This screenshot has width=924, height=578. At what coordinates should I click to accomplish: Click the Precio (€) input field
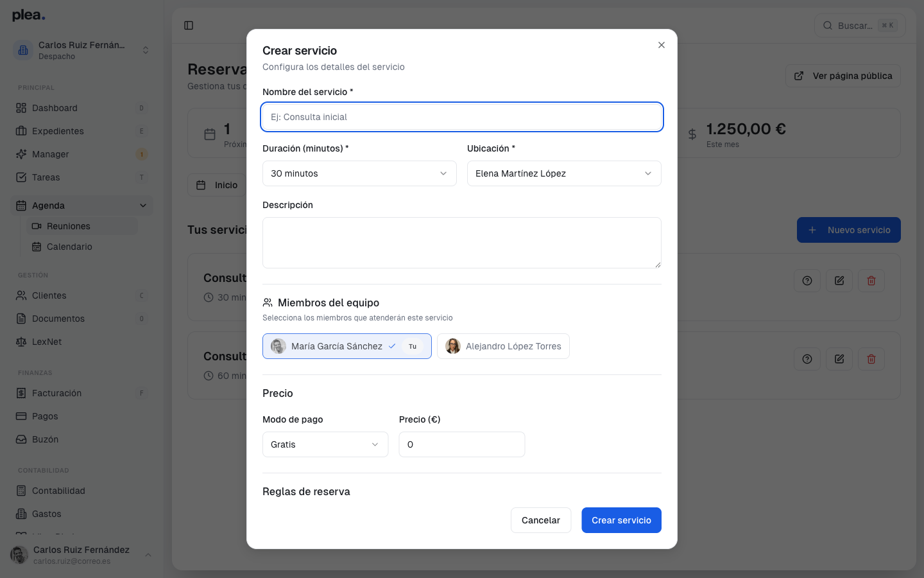[x=462, y=444]
